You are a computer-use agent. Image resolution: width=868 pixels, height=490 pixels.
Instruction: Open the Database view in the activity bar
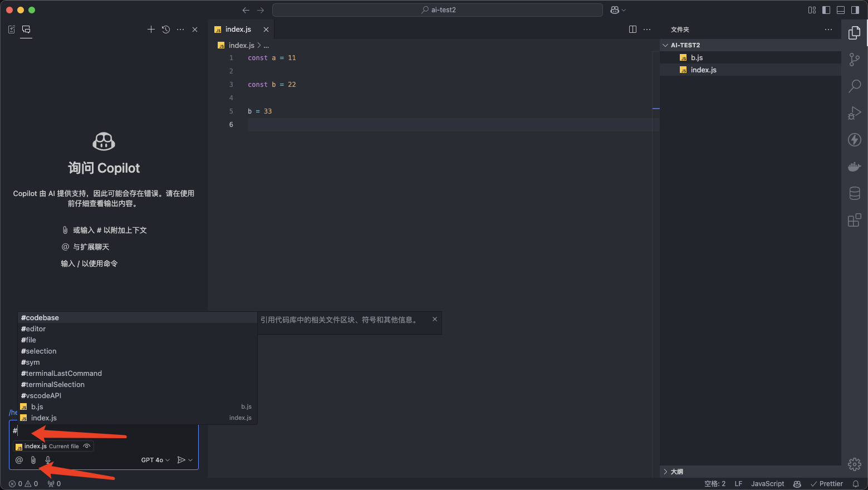click(855, 193)
